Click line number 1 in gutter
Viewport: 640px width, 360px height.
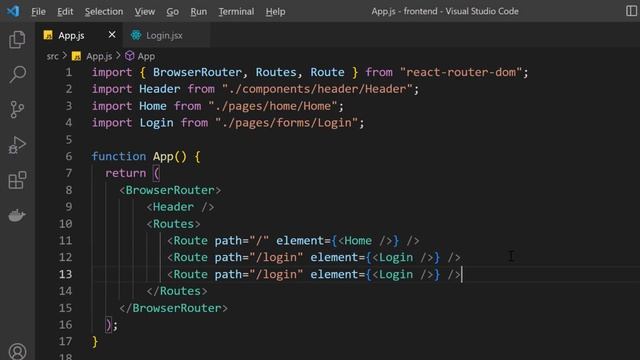(69, 72)
